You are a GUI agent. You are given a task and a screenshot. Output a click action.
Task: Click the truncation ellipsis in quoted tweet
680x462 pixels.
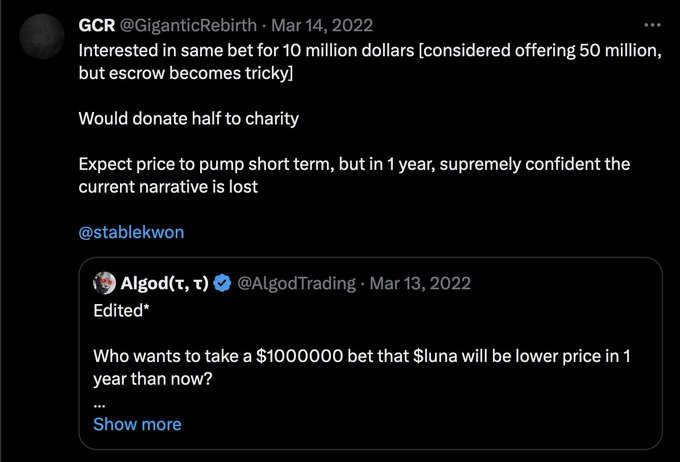click(x=99, y=401)
